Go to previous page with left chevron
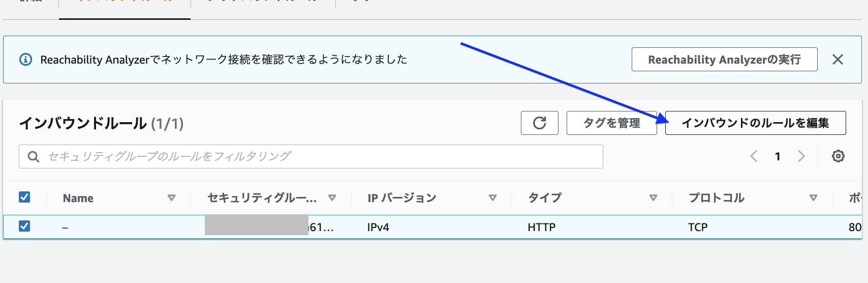The height and width of the screenshot is (283, 868). (x=754, y=156)
